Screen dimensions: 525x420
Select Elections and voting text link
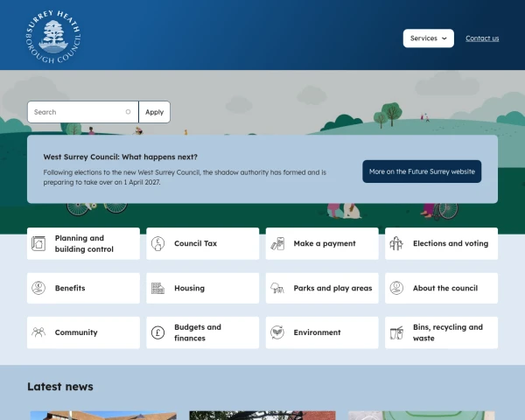pos(451,243)
